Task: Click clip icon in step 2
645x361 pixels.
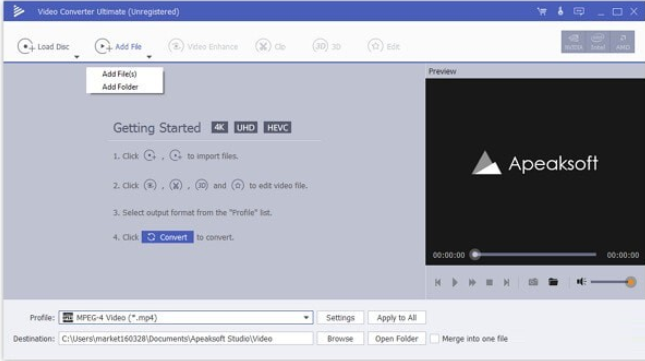Action: 176,185
